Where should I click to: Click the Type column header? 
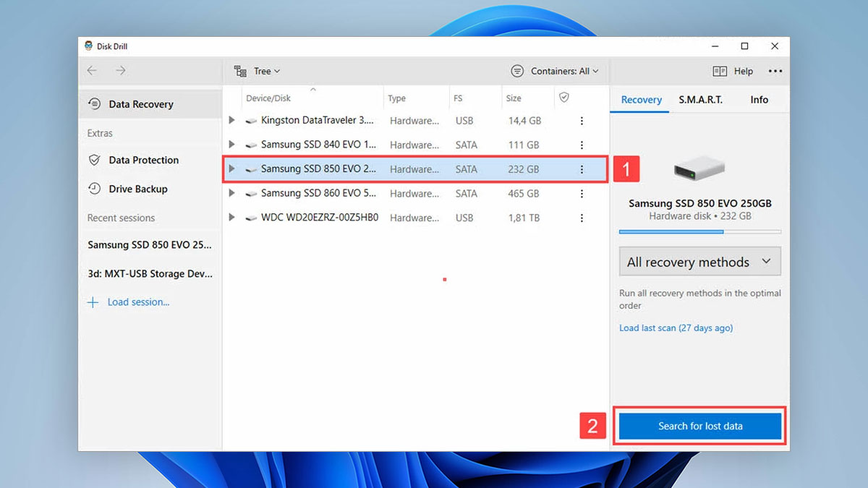[396, 98]
